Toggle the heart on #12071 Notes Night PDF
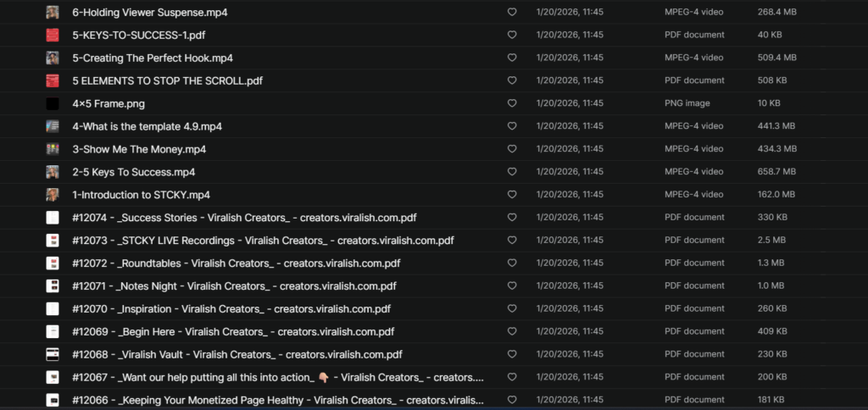Screen dimensions: 868x410 tap(512, 286)
